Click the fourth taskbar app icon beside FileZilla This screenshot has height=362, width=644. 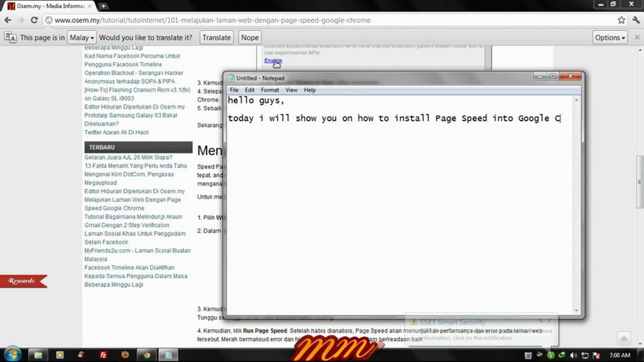click(81, 355)
